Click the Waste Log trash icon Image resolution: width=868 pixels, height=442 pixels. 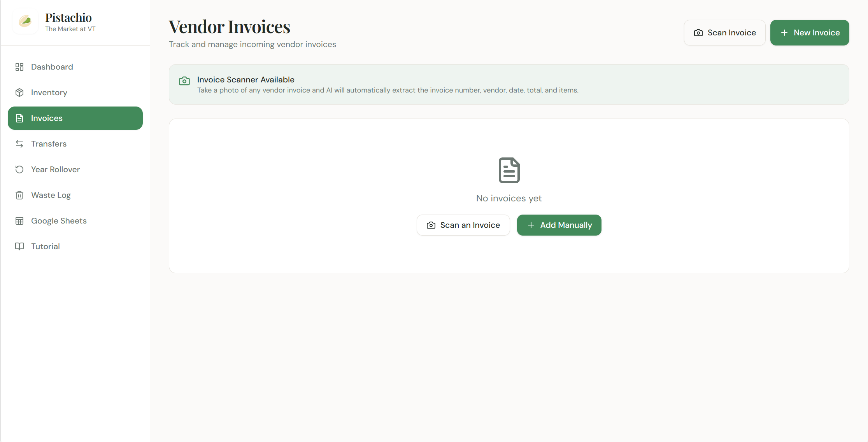[19, 195]
